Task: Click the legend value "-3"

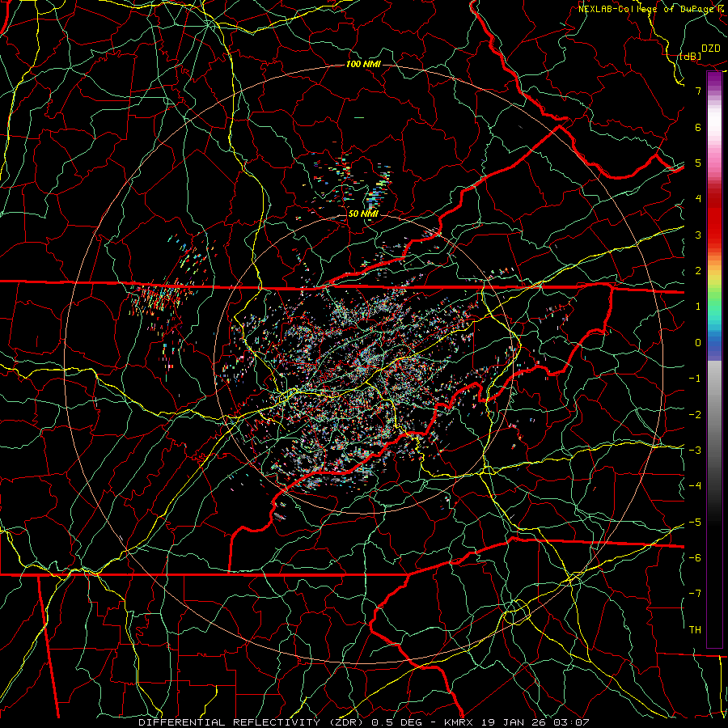Action: pos(695,450)
